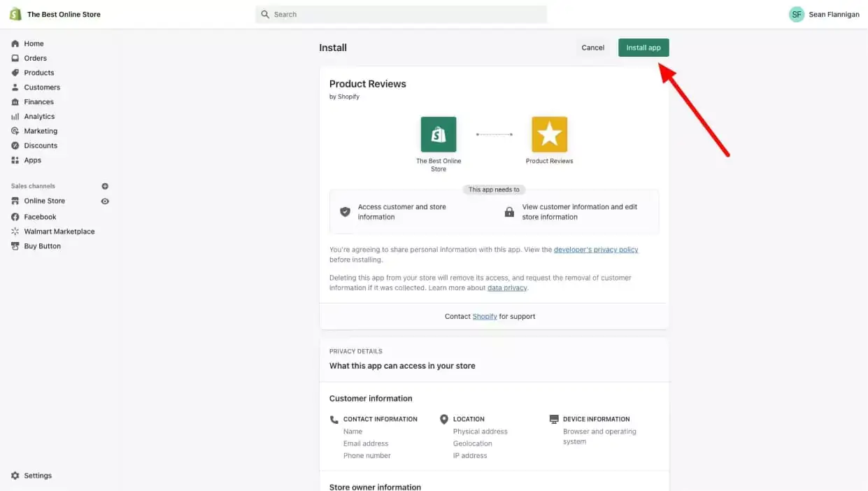
Task: Click the Product Reviews title
Action: point(368,84)
